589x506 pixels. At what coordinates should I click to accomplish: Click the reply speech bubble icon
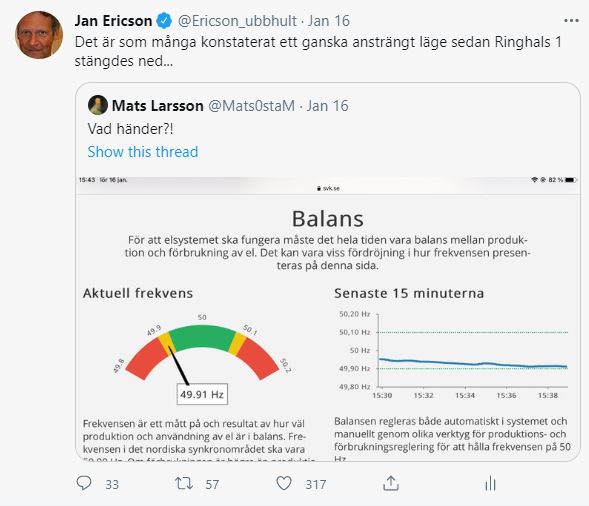click(84, 483)
